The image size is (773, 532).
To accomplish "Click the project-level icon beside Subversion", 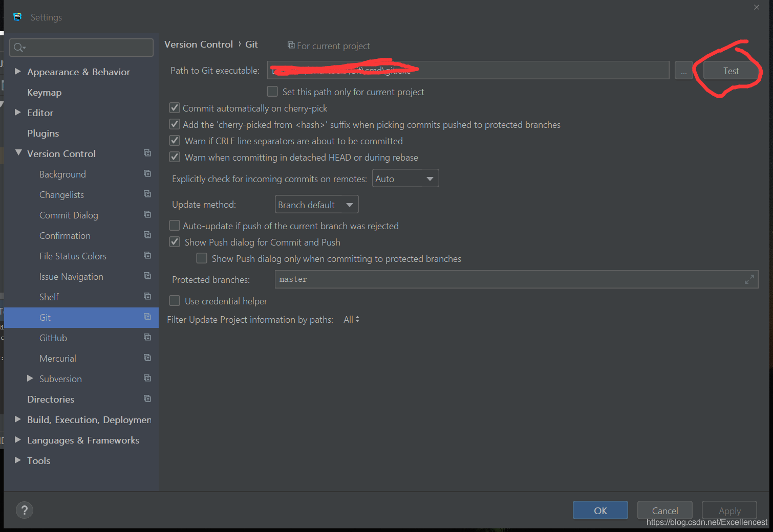I will coord(147,378).
